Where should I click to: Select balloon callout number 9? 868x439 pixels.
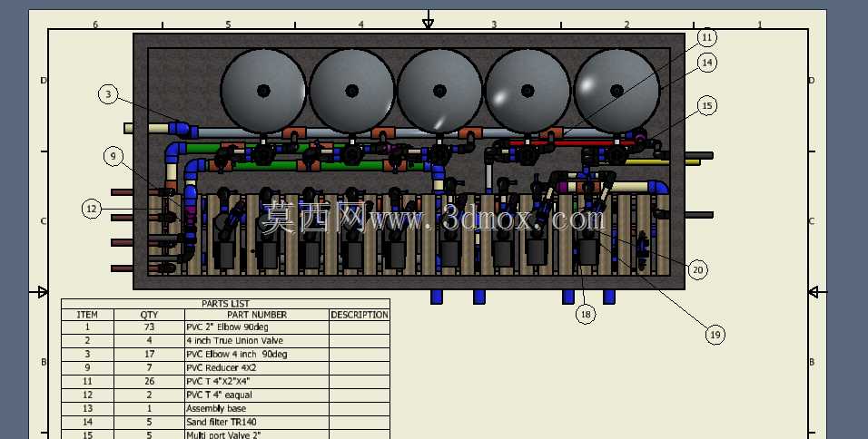(113, 157)
